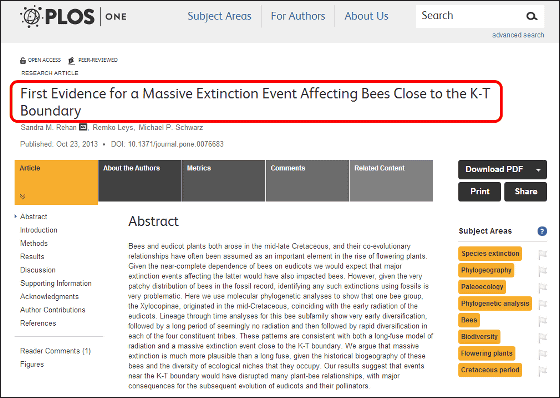This screenshot has width=560, height=398.
Task: Click the search magnifier icon
Action: click(x=532, y=16)
